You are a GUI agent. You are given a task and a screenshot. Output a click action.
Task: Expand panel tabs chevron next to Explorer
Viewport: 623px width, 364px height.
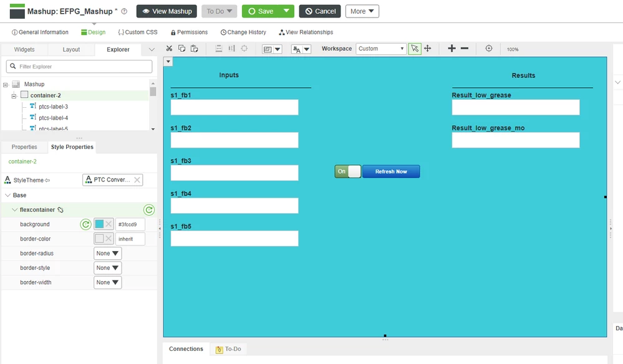152,50
